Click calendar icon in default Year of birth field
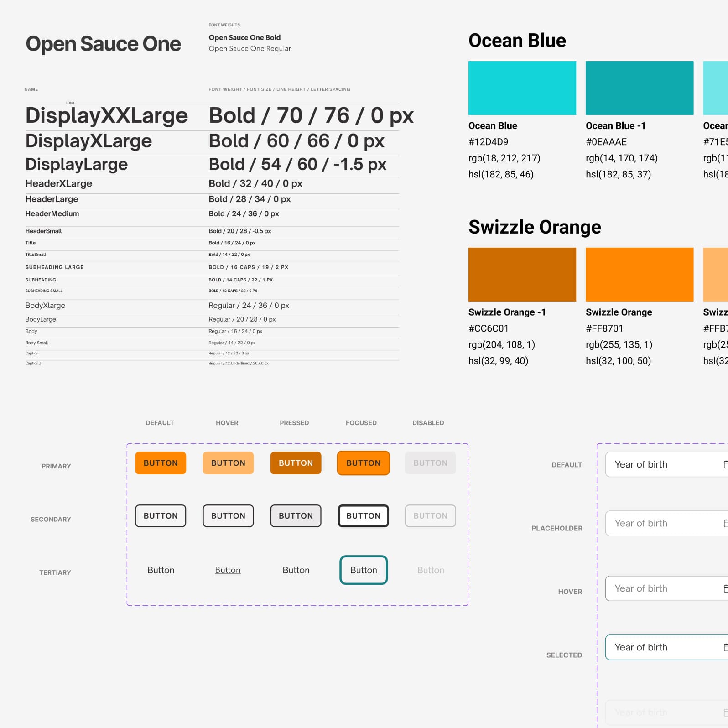The image size is (728, 728). (x=726, y=464)
